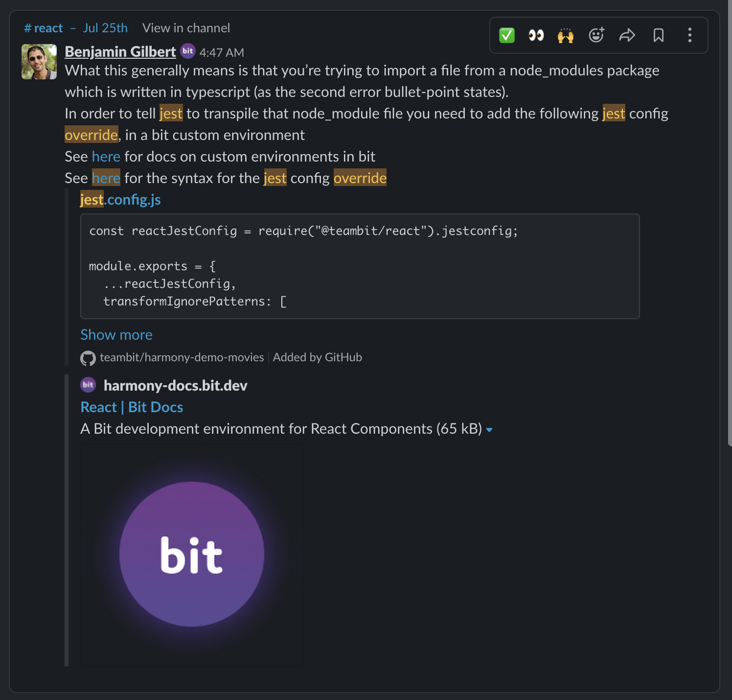Click the purple bit logo image
Viewport: 732px width, 700px height.
click(x=192, y=554)
